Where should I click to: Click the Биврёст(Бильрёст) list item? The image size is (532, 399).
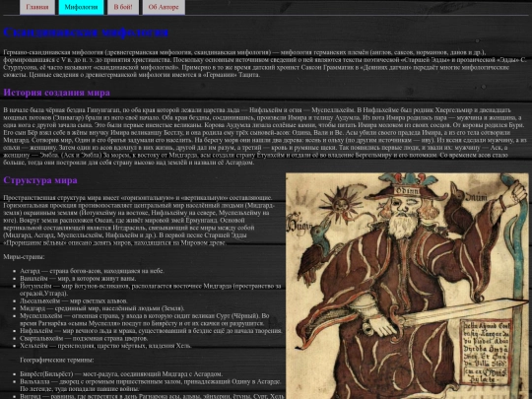(x=121, y=374)
